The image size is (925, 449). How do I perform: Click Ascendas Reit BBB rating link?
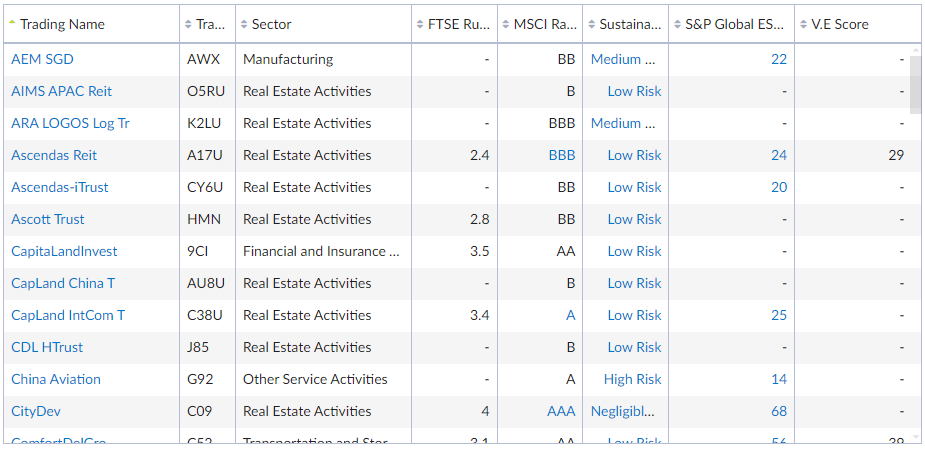point(562,155)
